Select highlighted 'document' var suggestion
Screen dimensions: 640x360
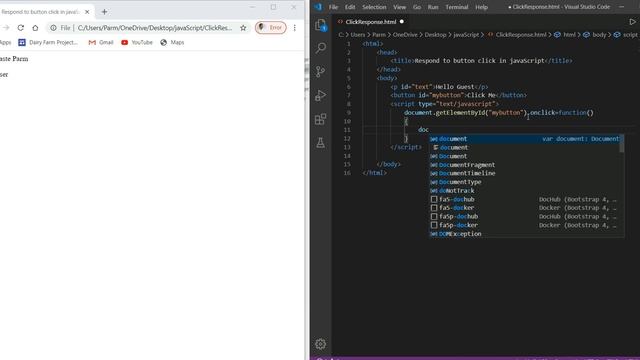tap(525, 139)
